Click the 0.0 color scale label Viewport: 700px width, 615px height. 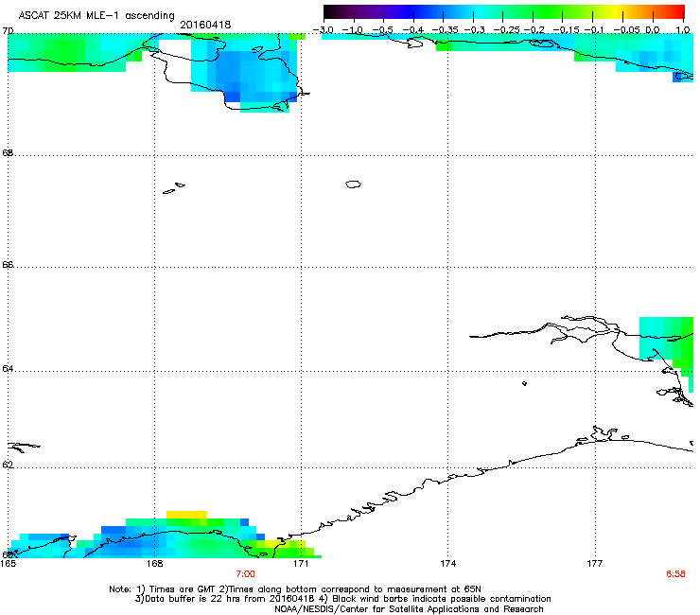click(x=653, y=30)
